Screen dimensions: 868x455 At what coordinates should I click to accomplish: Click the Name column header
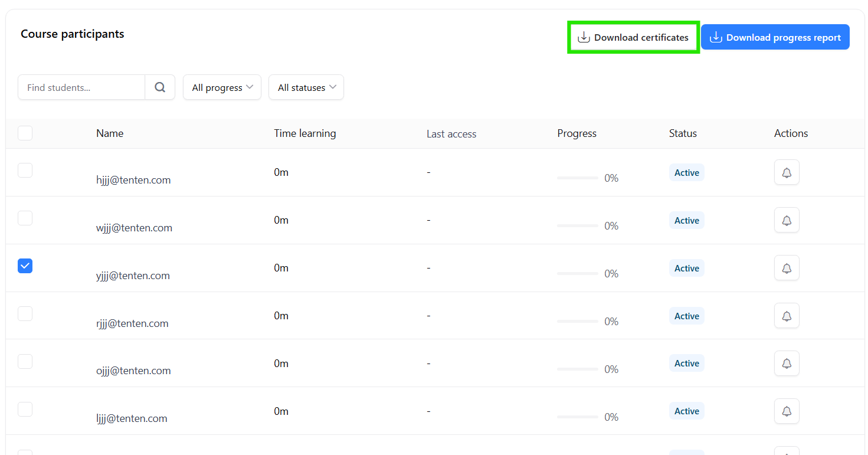point(110,133)
